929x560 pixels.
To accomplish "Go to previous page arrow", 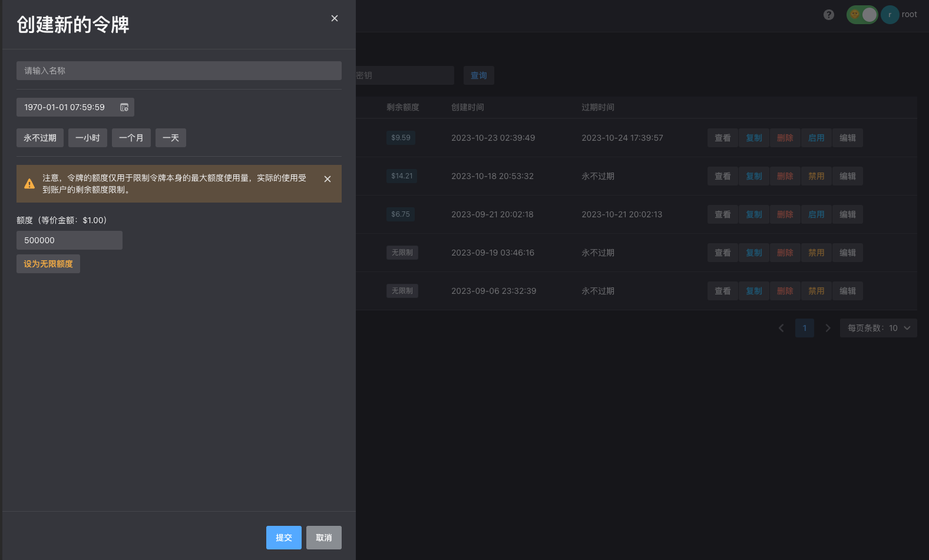I will coord(781,328).
